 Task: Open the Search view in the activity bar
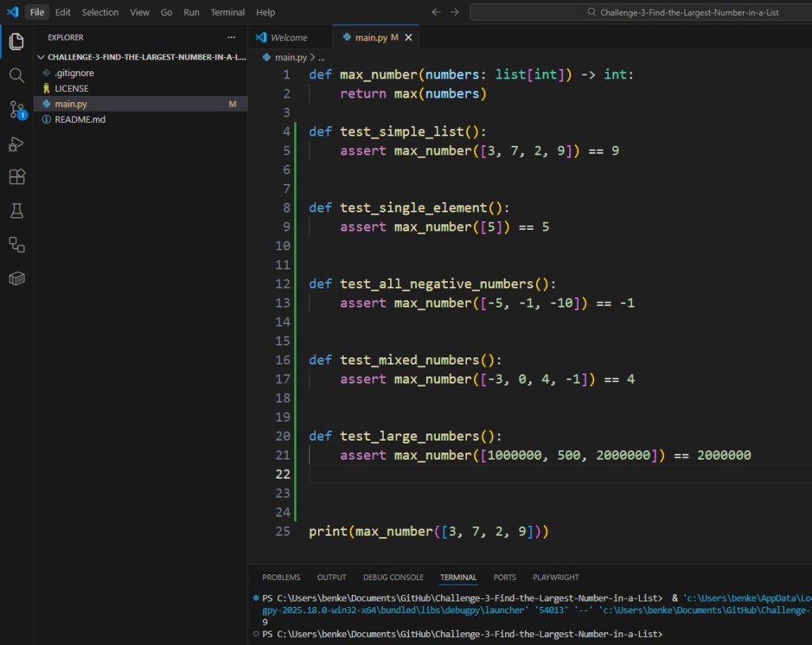pos(17,75)
